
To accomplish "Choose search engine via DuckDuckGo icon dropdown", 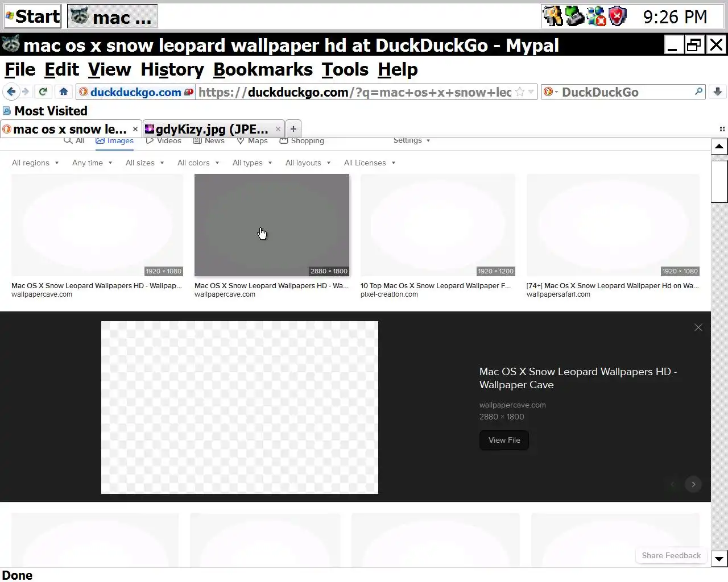I will [551, 92].
